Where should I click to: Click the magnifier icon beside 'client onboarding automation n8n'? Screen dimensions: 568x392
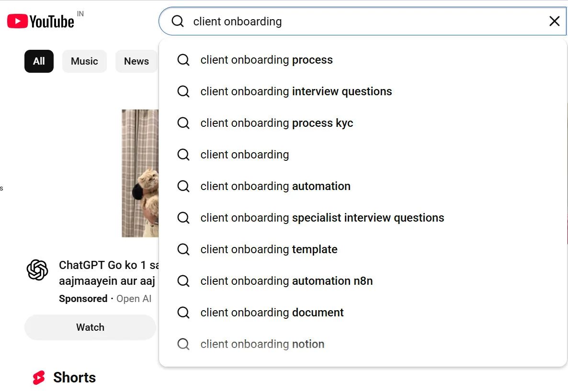click(x=183, y=280)
